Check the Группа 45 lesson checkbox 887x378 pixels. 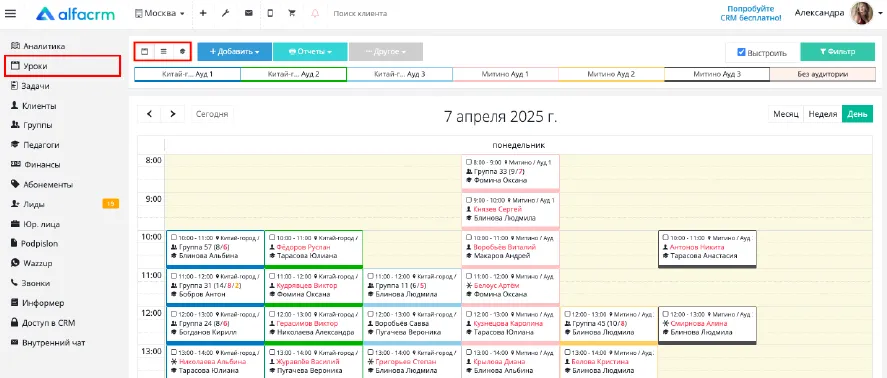point(567,314)
